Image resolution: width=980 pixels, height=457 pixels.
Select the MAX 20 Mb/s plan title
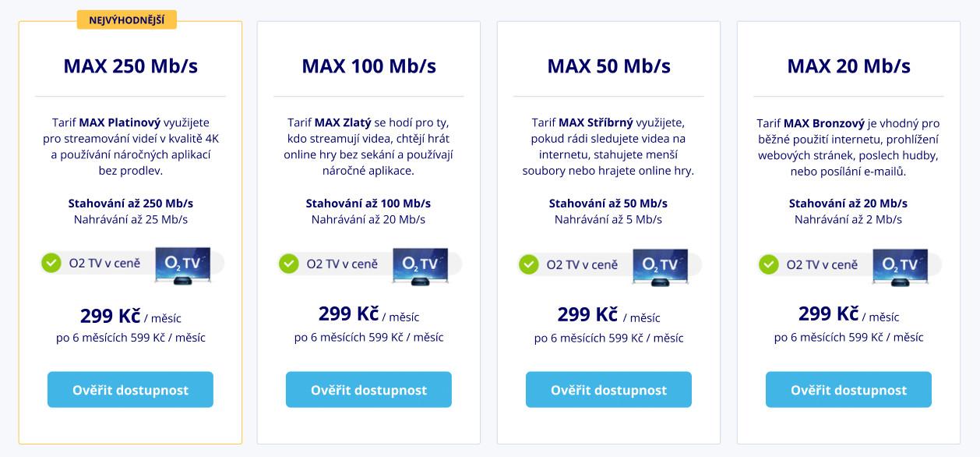coord(849,66)
